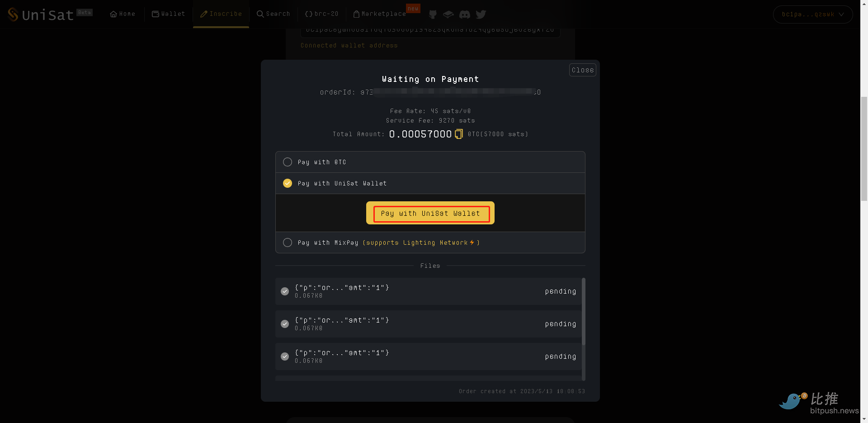Click the browser page scrollbar thumb
Screen dimensions: 868x423
[x=864, y=148]
